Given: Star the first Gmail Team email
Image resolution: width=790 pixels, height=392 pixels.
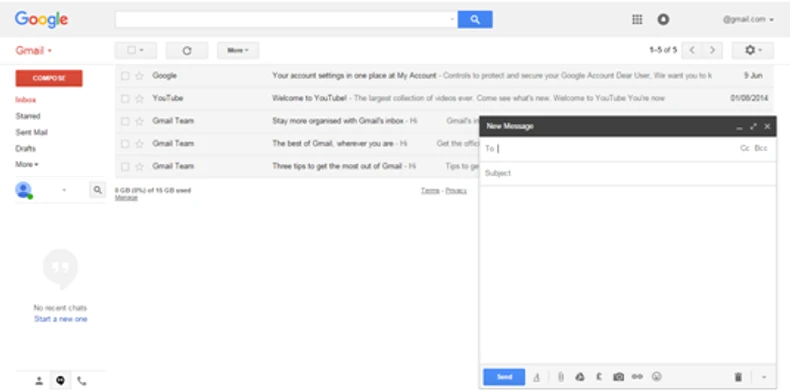Looking at the screenshot, I should (140, 121).
